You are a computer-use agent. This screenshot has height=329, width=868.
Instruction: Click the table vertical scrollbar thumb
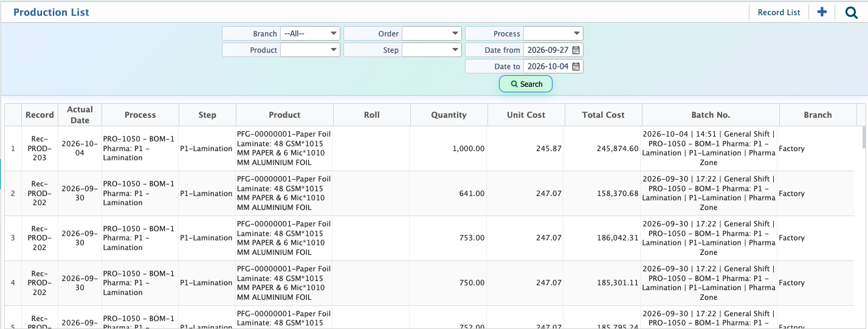coord(864,137)
